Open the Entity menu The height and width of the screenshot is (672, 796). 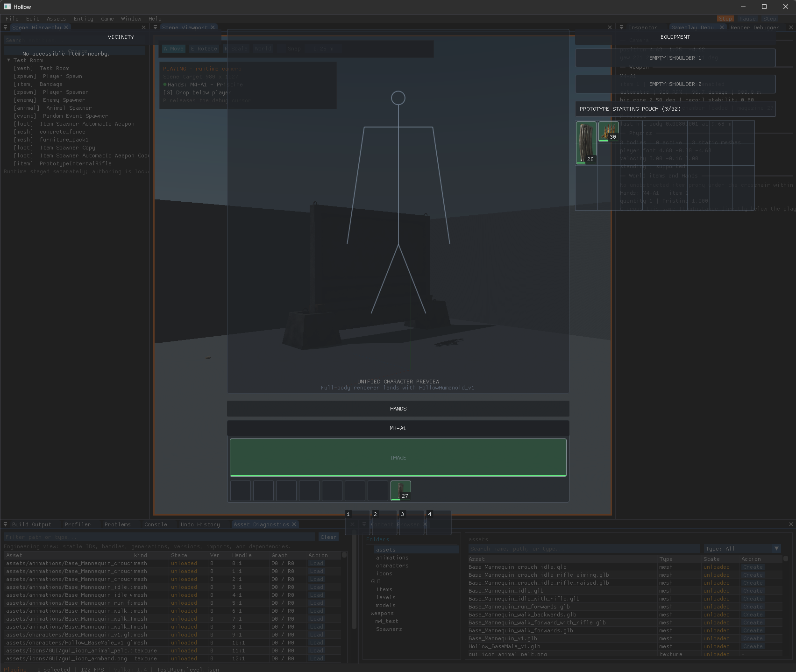pyautogui.click(x=84, y=19)
